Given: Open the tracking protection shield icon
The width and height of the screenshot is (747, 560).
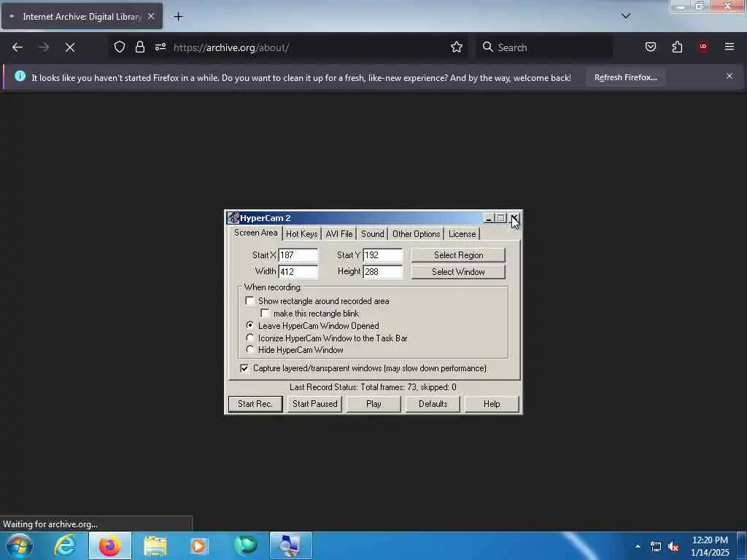Looking at the screenshot, I should coord(120,47).
